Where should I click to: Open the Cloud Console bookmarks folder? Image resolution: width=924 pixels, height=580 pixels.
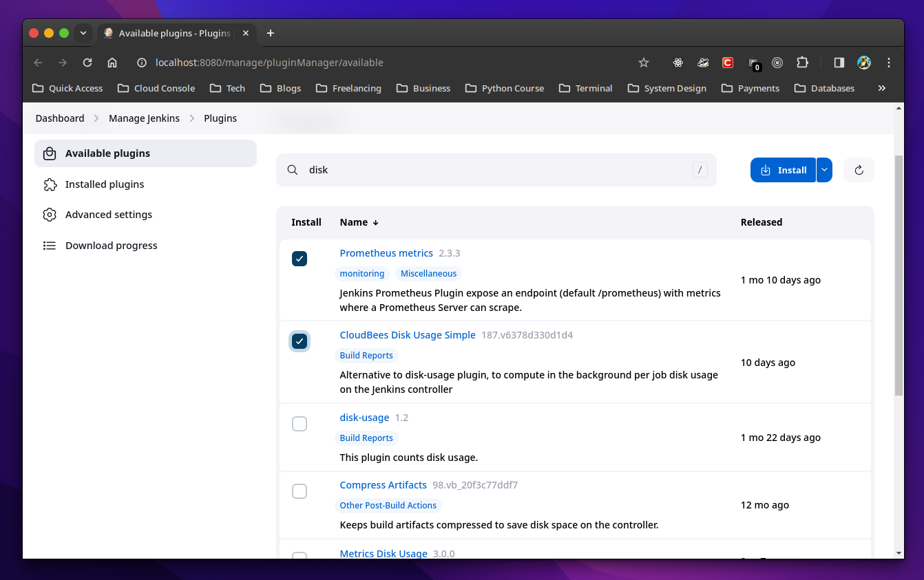click(x=156, y=88)
